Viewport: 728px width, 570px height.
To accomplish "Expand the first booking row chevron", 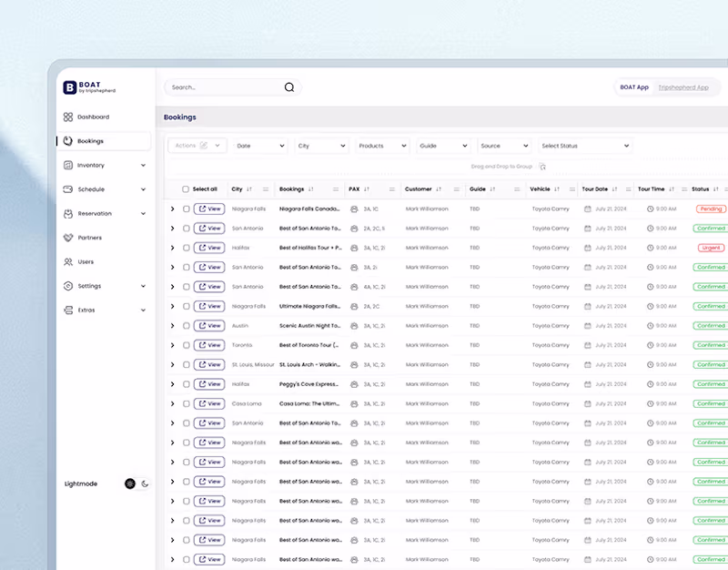I will click(173, 208).
